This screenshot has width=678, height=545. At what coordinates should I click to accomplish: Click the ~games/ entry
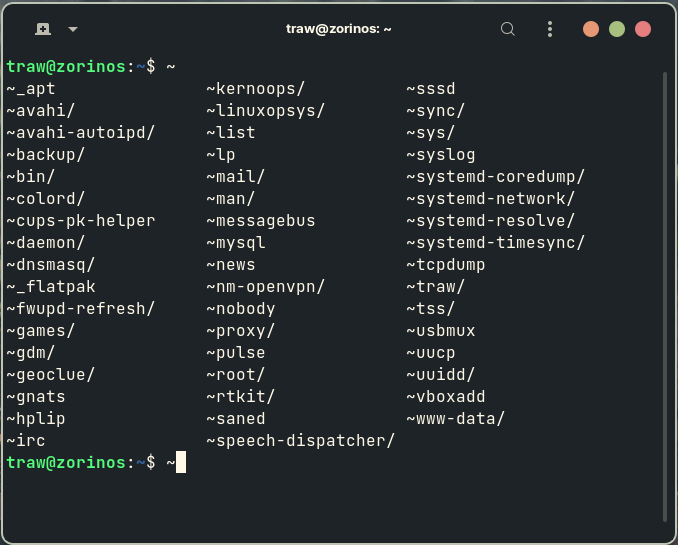coord(41,331)
